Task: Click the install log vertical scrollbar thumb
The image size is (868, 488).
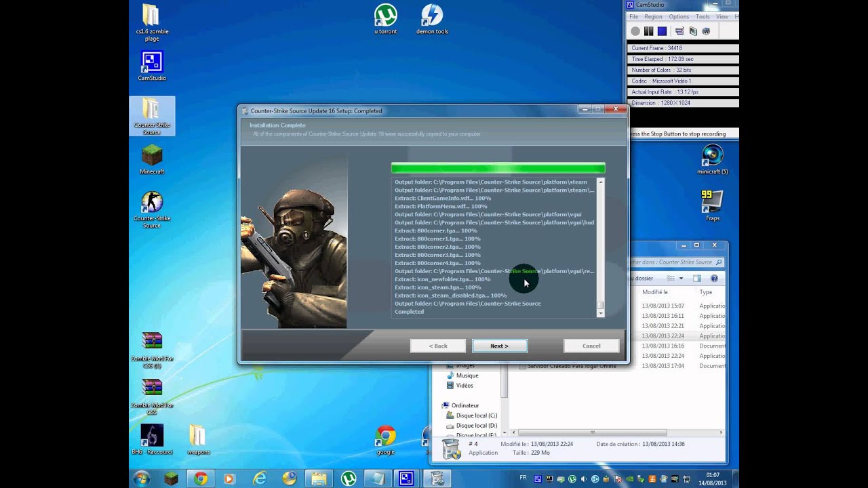Action: tap(600, 306)
